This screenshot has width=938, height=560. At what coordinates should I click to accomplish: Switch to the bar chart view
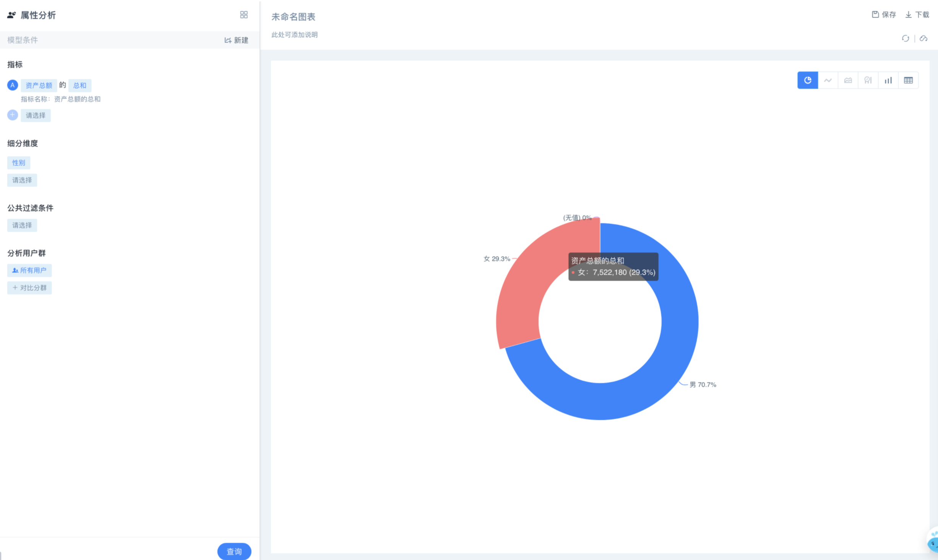(888, 80)
